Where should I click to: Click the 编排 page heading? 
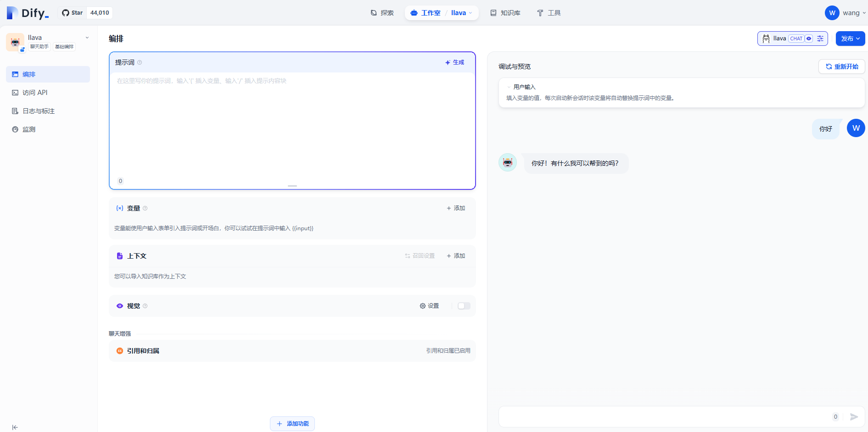(x=116, y=39)
